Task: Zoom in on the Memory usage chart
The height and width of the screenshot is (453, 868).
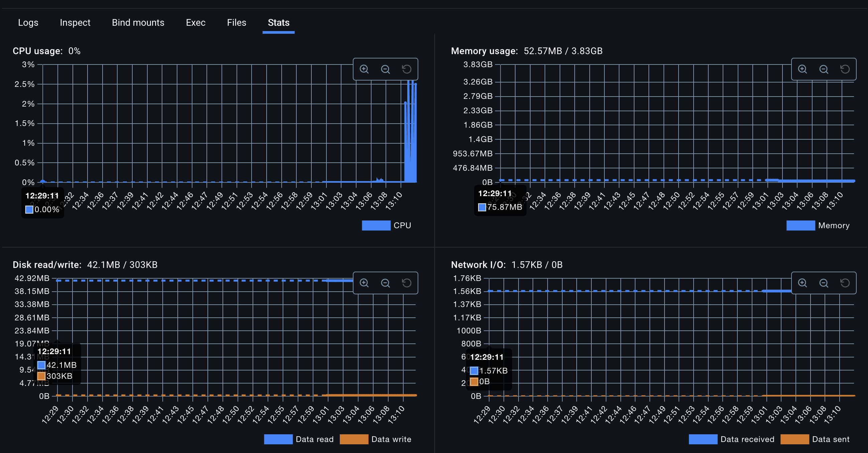Action: 803,69
